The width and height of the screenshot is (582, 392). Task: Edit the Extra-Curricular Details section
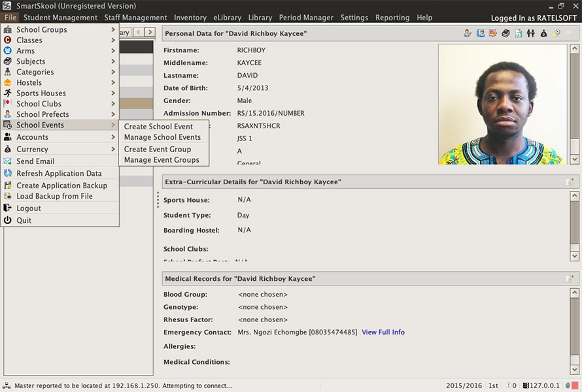(x=570, y=182)
